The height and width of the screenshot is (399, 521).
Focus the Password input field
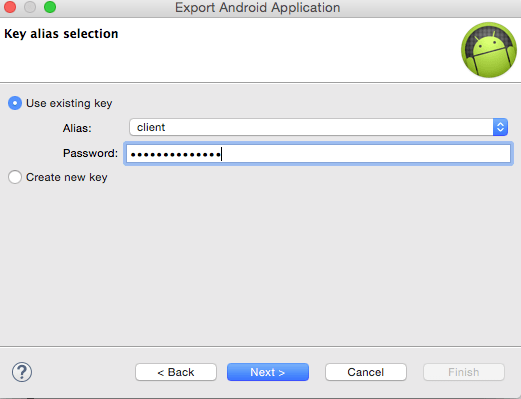(x=318, y=153)
